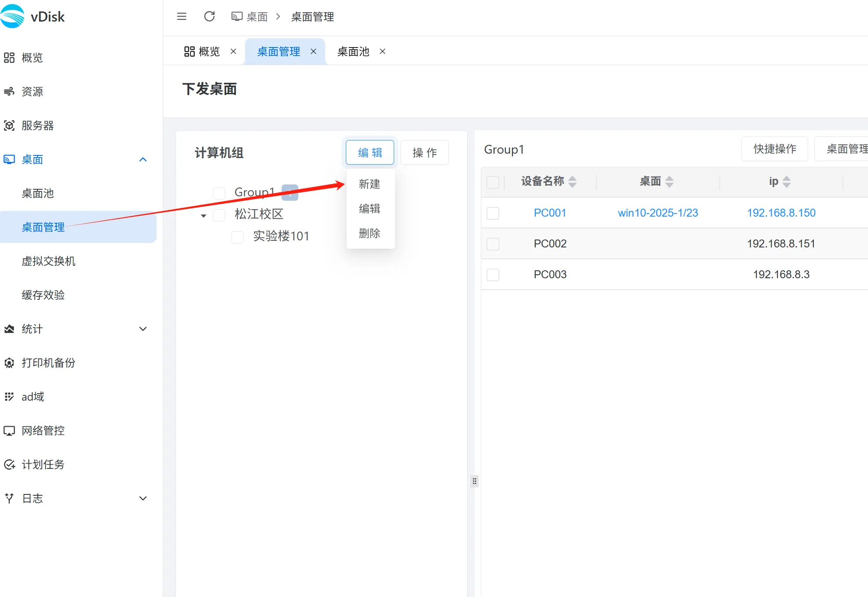Open the 编辑 dropdown button
The width and height of the screenshot is (868, 597).
370,152
